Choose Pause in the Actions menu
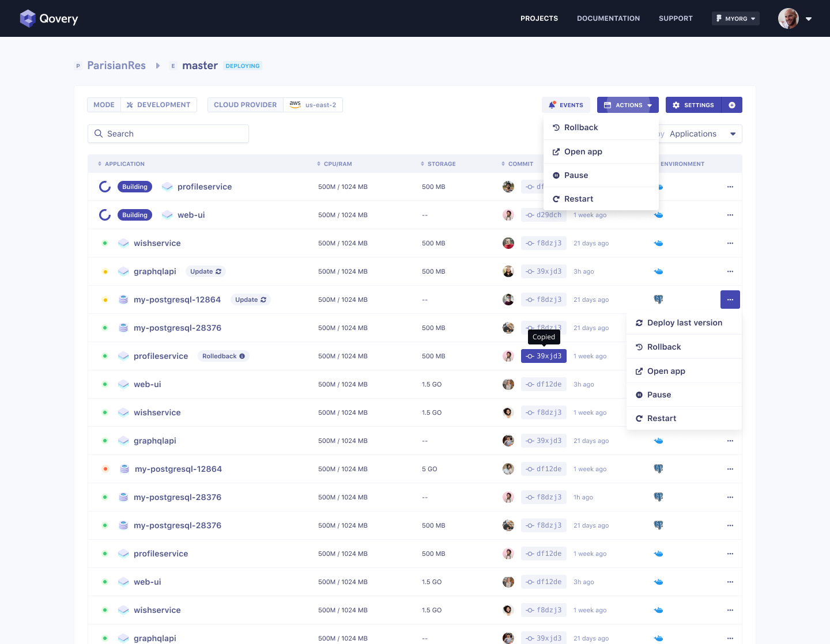Image resolution: width=830 pixels, height=644 pixels. coord(601,175)
